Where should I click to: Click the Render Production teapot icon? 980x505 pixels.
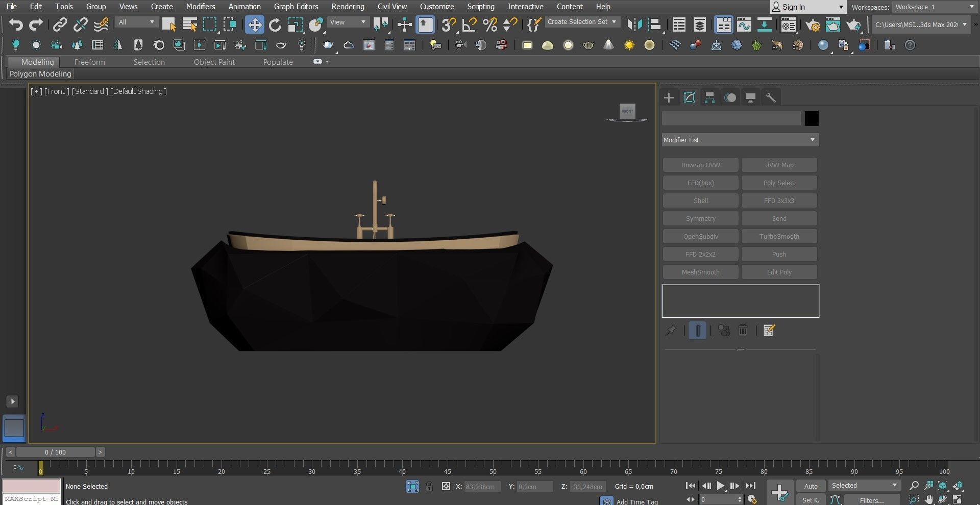[x=853, y=24]
